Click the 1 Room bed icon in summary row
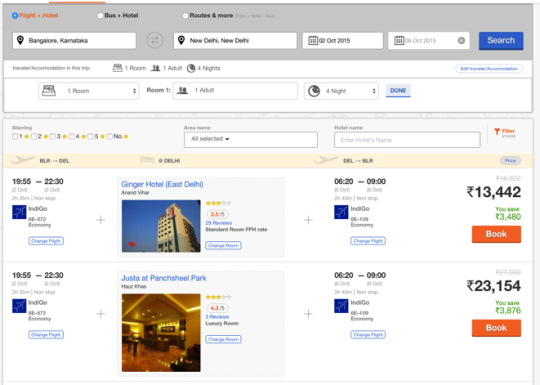The width and height of the screenshot is (540, 385). point(117,68)
